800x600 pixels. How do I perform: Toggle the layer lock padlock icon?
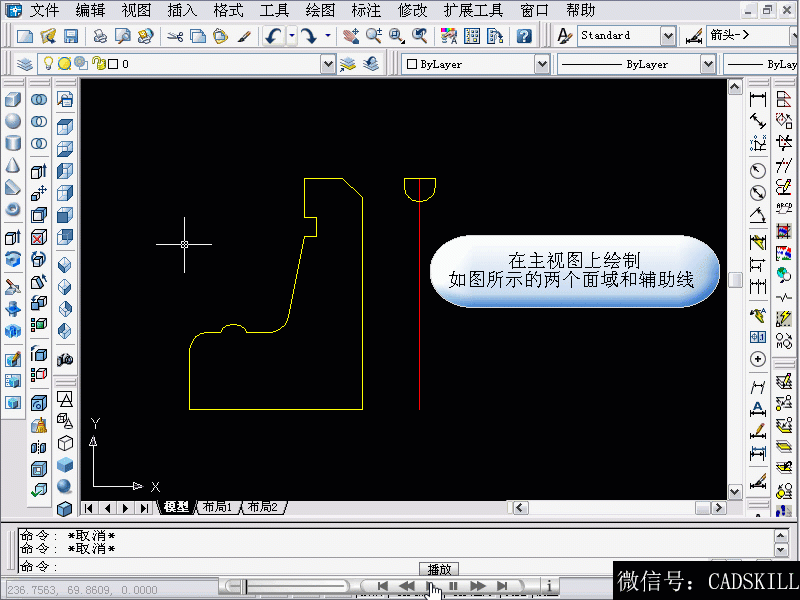pyautogui.click(x=97, y=64)
